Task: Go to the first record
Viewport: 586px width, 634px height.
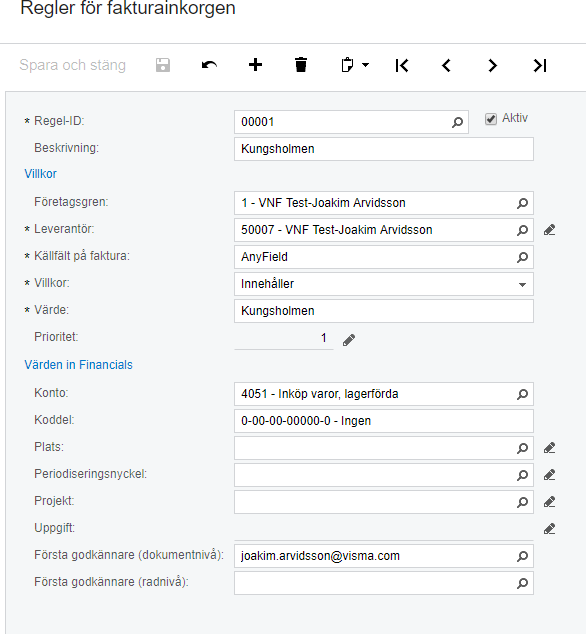Action: pyautogui.click(x=402, y=65)
